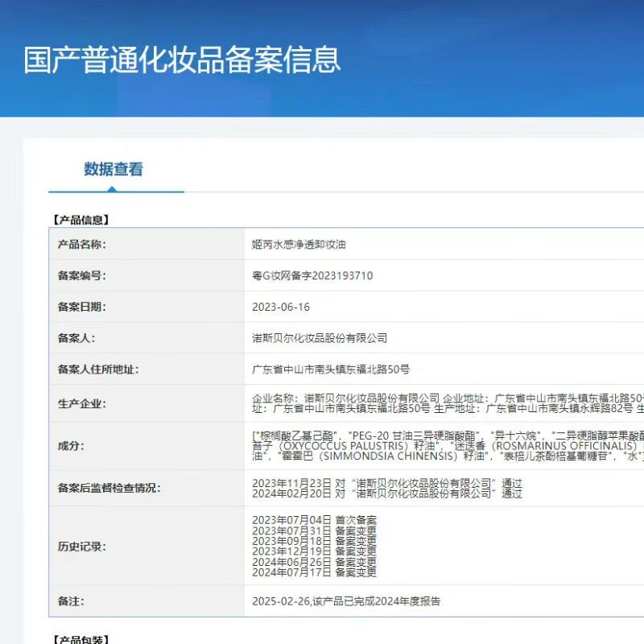Click the filing date 2023-06-16
Image resolution: width=644 pixels, height=644 pixels.
[281, 307]
